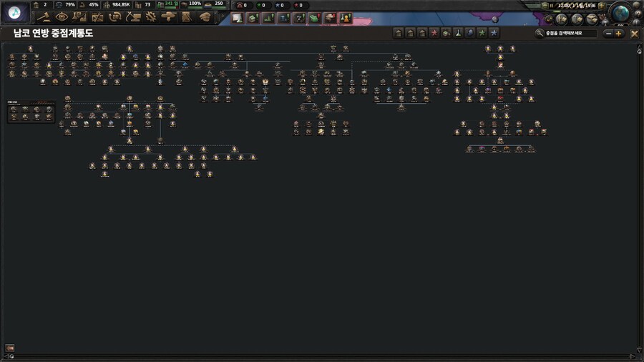
Task: Toggle the blue star focus filter
Action: click(x=494, y=33)
